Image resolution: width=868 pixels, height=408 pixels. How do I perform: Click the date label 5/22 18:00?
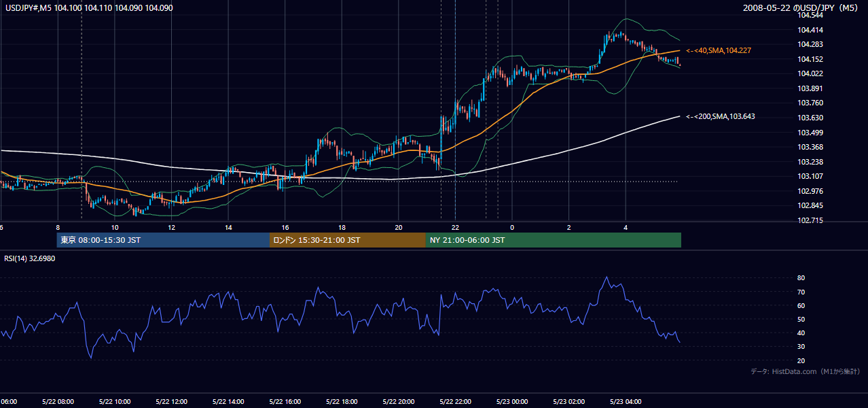point(342,402)
